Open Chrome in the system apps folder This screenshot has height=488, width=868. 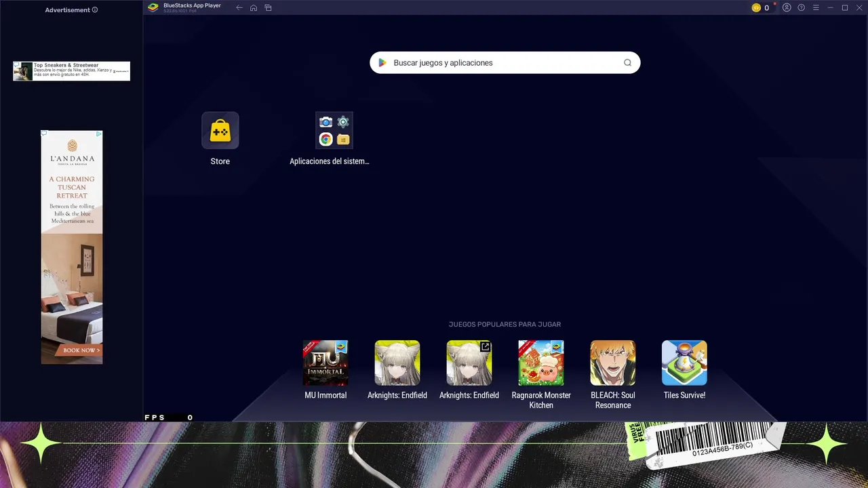pos(326,139)
